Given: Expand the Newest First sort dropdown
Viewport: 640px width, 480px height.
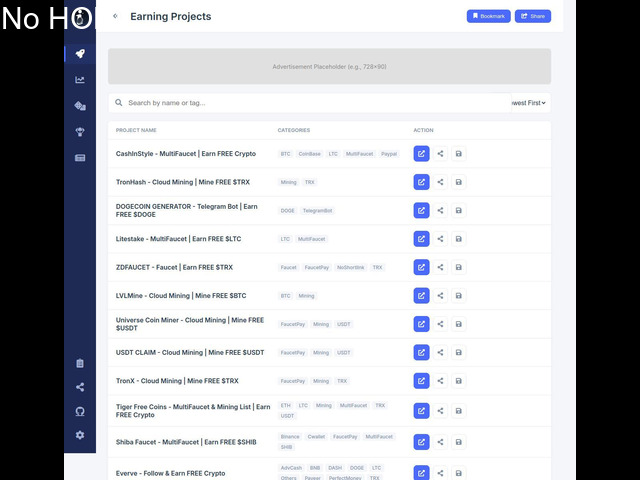Looking at the screenshot, I should (x=529, y=103).
